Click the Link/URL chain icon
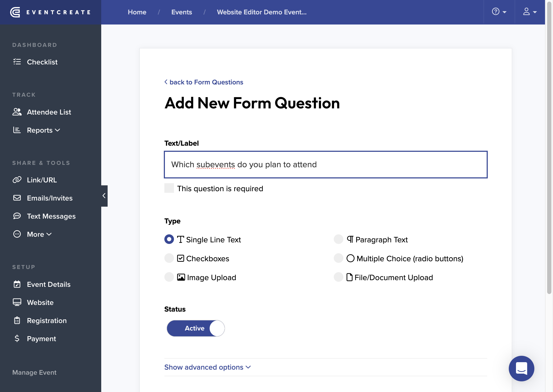Screen dimensions: 553x392 coord(17,180)
